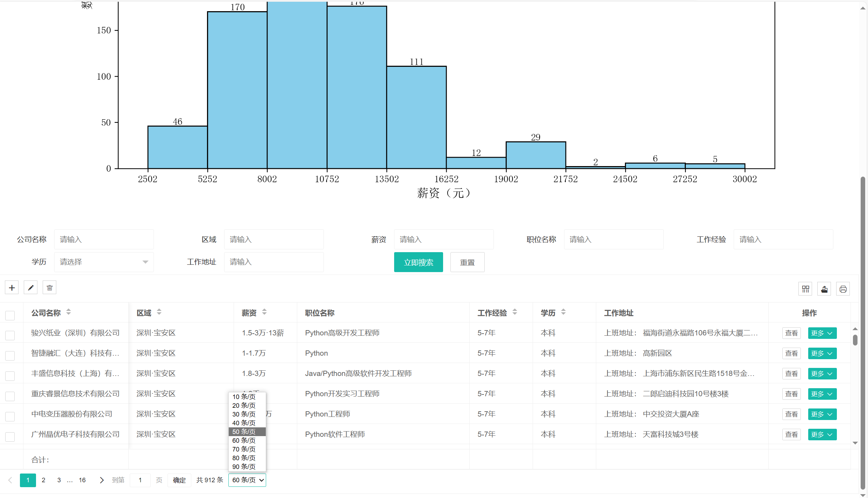Click the print table icon
The height and width of the screenshot is (498, 868).
click(x=843, y=289)
